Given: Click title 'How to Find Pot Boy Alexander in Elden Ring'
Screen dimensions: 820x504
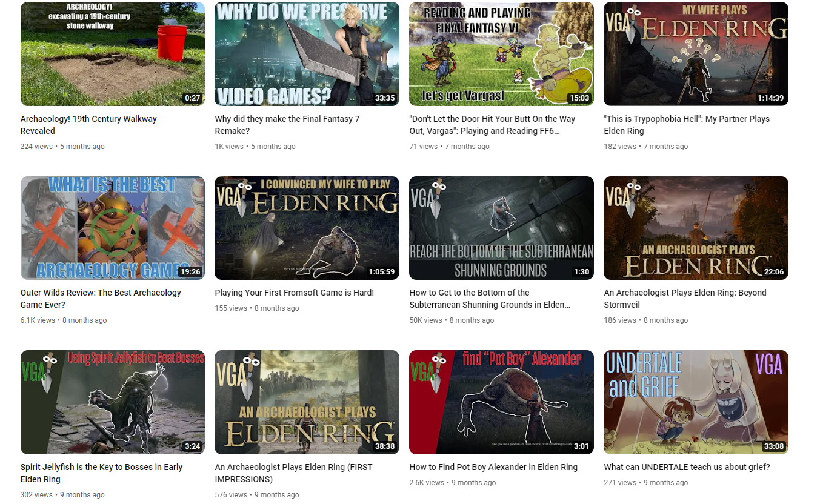Looking at the screenshot, I should tap(493, 467).
